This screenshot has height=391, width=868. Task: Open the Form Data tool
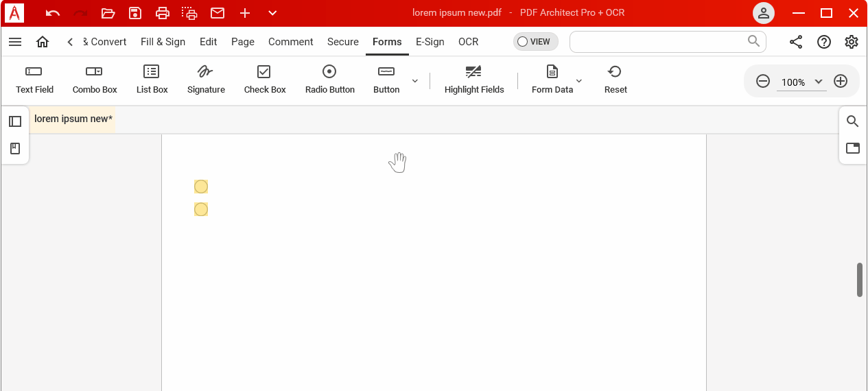pos(552,80)
